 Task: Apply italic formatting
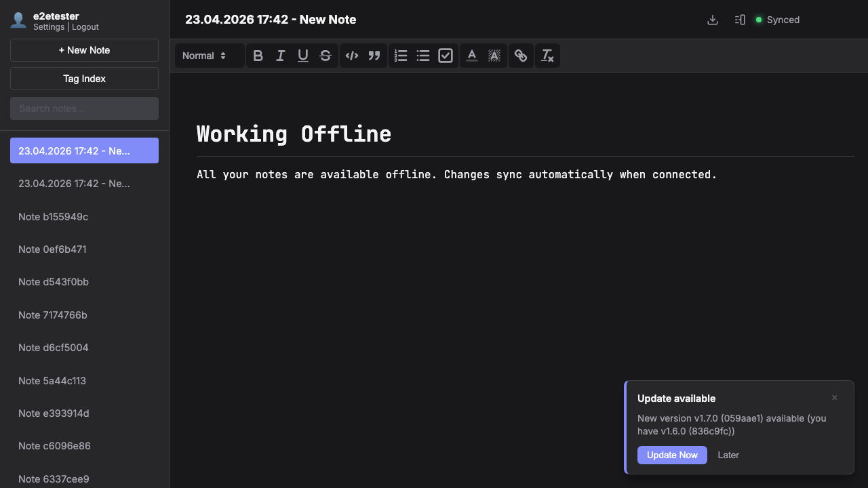280,56
